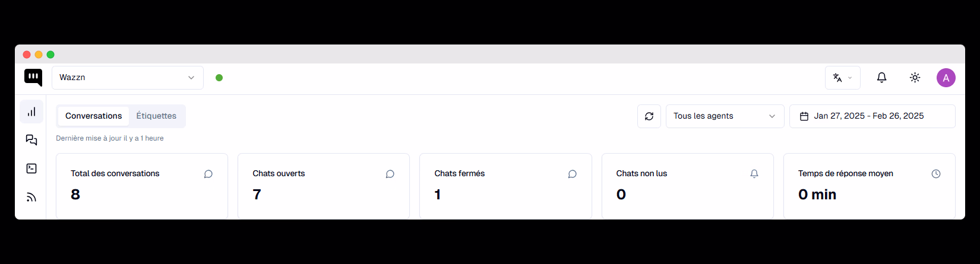
Task: Open the conversations chat bubbles sidebar icon
Action: [31, 140]
